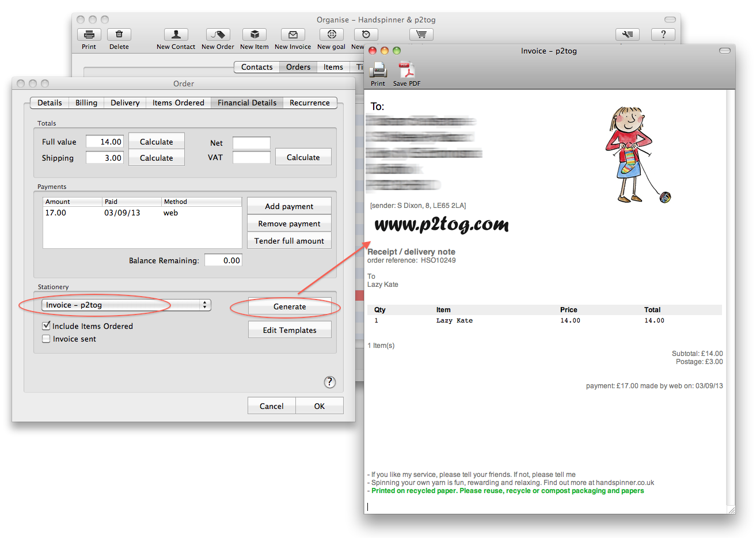Click the Balance Remaining field
This screenshot has height=538, width=756.
pos(223,260)
